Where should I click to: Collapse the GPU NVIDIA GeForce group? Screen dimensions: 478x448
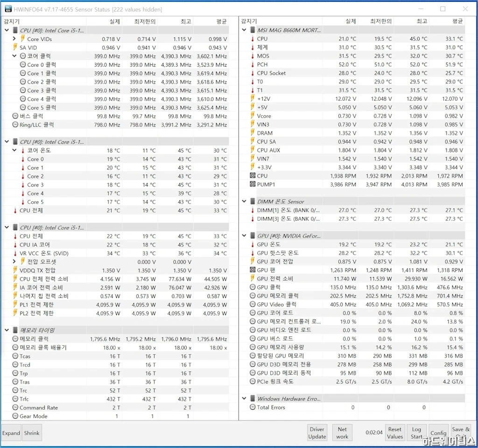[244, 235]
